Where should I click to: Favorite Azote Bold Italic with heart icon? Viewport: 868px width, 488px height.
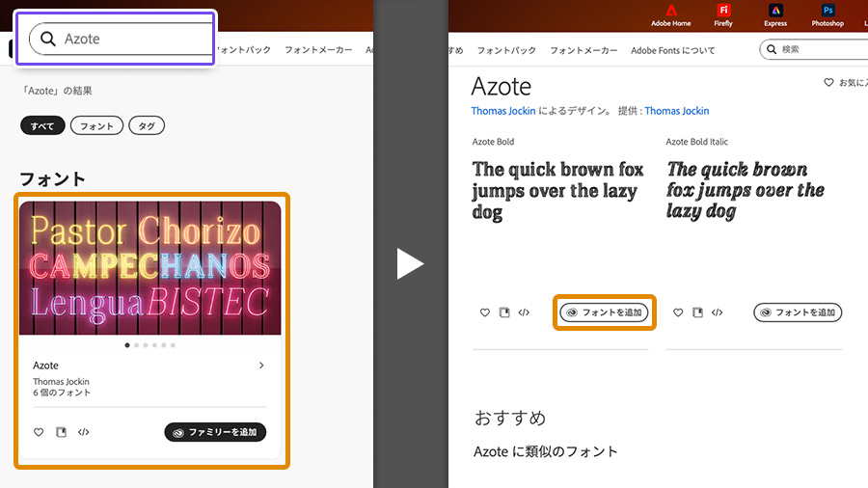click(678, 312)
